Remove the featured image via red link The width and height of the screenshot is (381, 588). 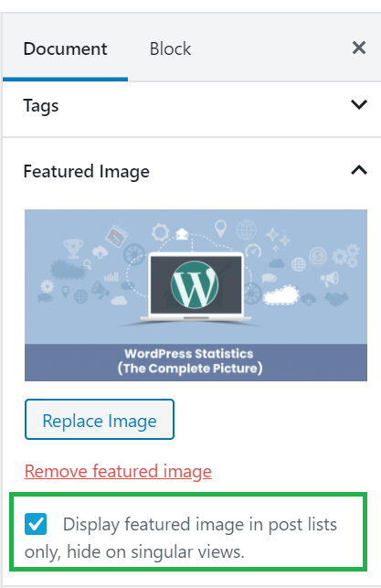click(118, 471)
